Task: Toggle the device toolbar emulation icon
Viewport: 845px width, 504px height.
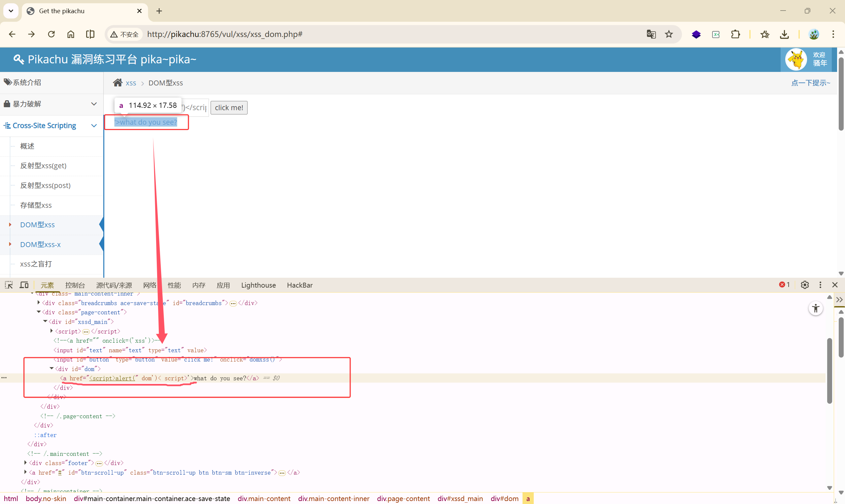Action: pyautogui.click(x=24, y=285)
